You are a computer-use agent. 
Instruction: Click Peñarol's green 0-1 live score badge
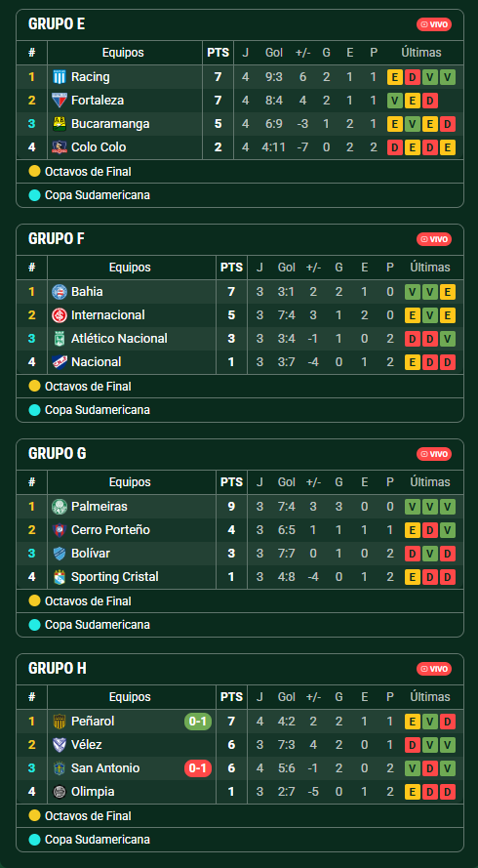tap(197, 722)
